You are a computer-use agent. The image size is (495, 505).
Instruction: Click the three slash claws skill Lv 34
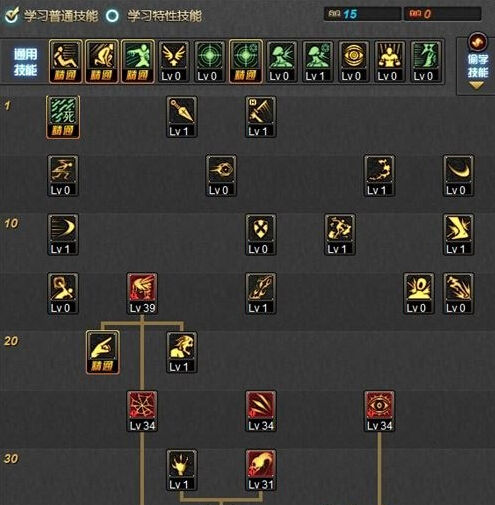point(261,411)
